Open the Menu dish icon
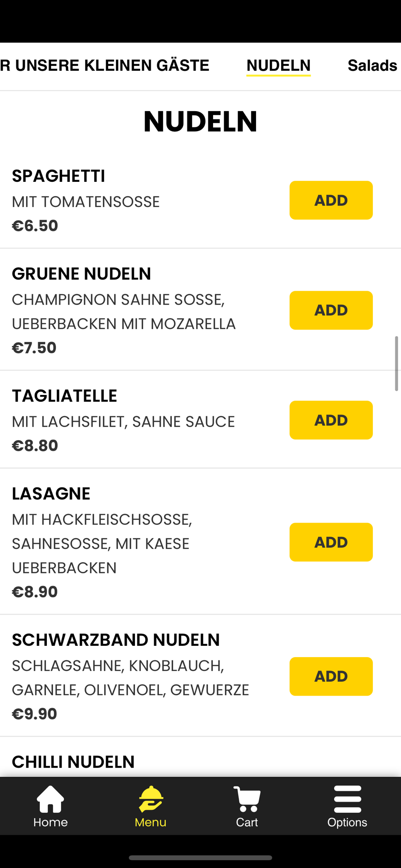The width and height of the screenshot is (401, 868). [151, 799]
